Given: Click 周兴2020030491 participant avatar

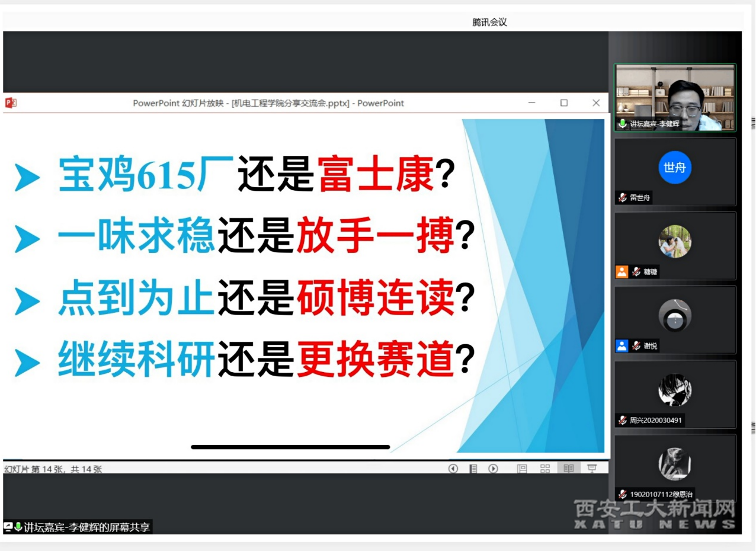Looking at the screenshot, I should (675, 390).
